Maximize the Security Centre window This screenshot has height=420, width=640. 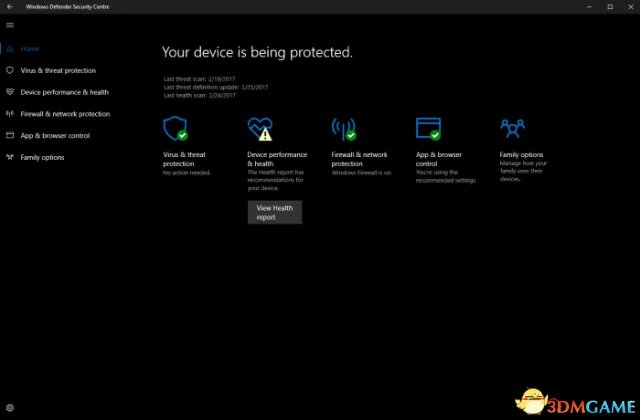pyautogui.click(x=610, y=7)
